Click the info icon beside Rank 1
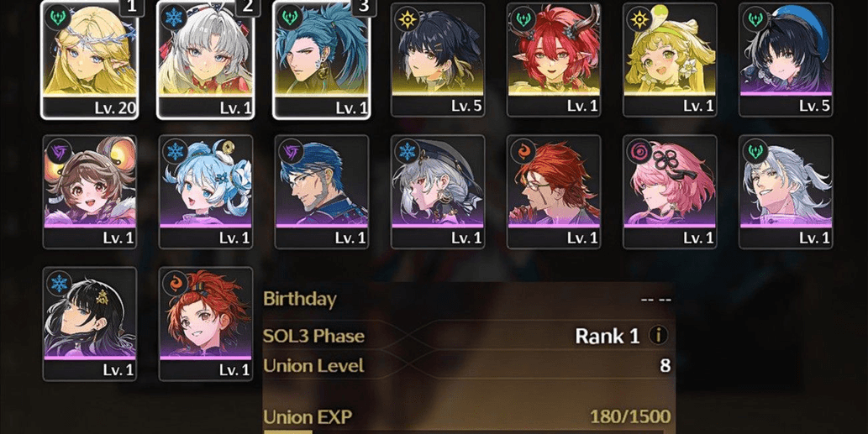This screenshot has width=868, height=434. 658,335
